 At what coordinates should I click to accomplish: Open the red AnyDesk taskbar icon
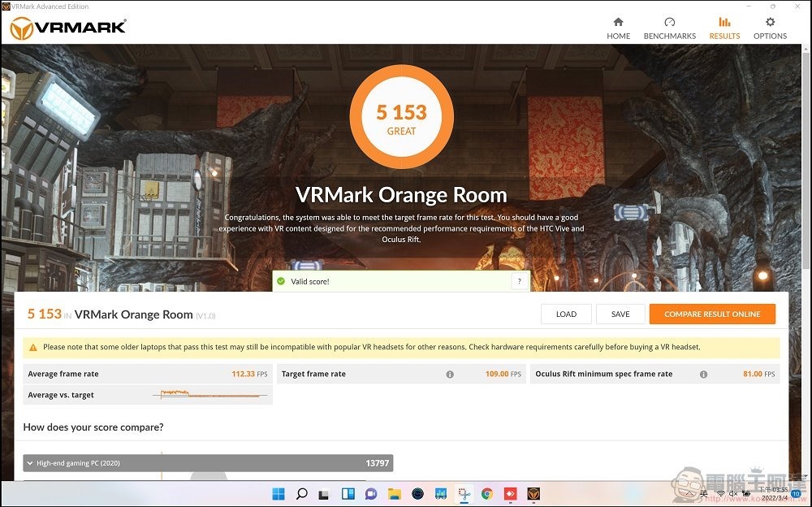[511, 493]
